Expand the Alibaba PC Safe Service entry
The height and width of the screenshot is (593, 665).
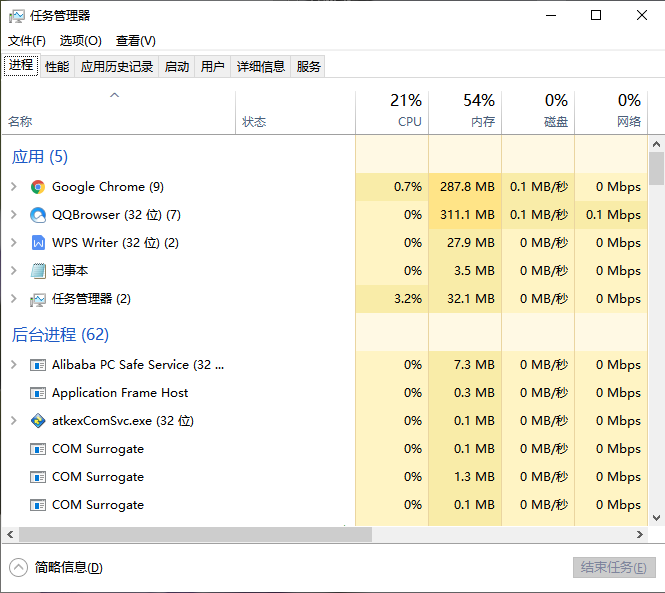[x=14, y=365]
